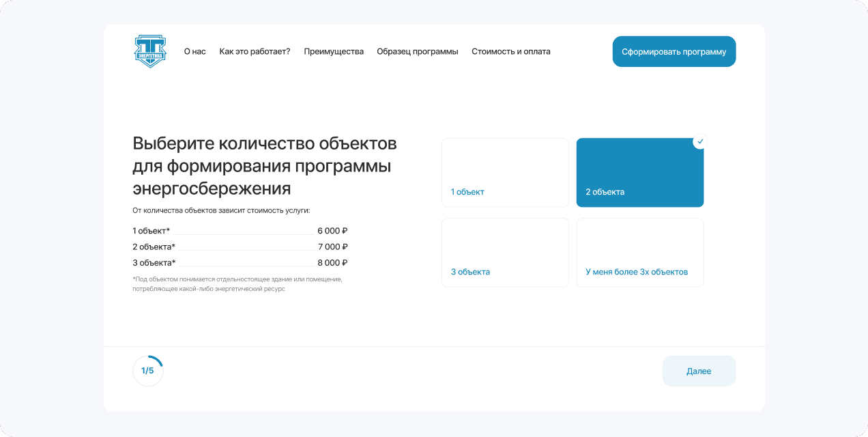Image resolution: width=868 pixels, height=437 pixels.
Task: Deselect the highlighted "2 объекта" card
Action: pos(639,173)
